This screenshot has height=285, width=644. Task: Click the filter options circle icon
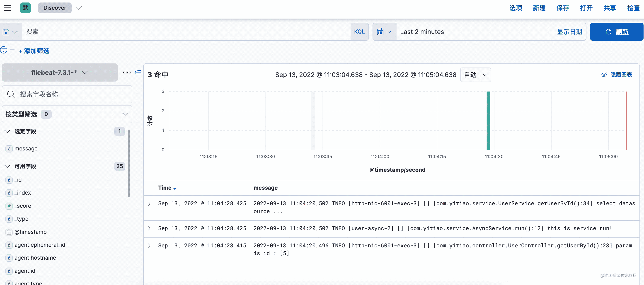(4, 50)
